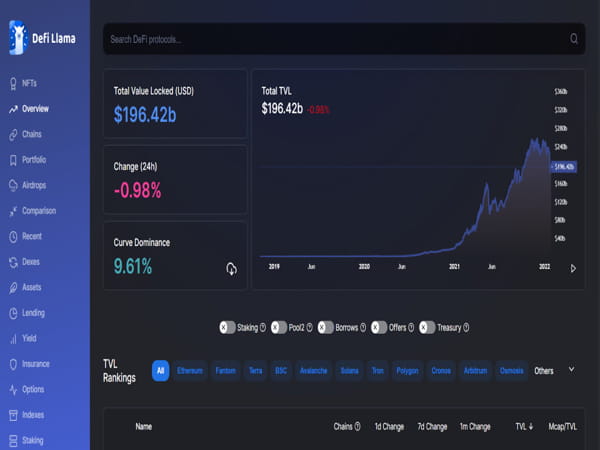600x450 pixels.
Task: Click the Yield bar chart icon
Action: pos(13,339)
